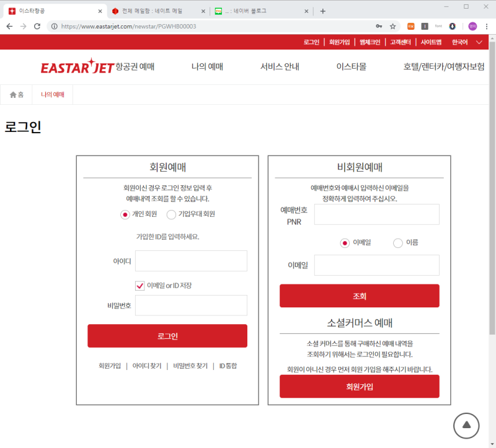Open the saved password key icon
Screen dimensions: 496x448
pyautogui.click(x=379, y=26)
